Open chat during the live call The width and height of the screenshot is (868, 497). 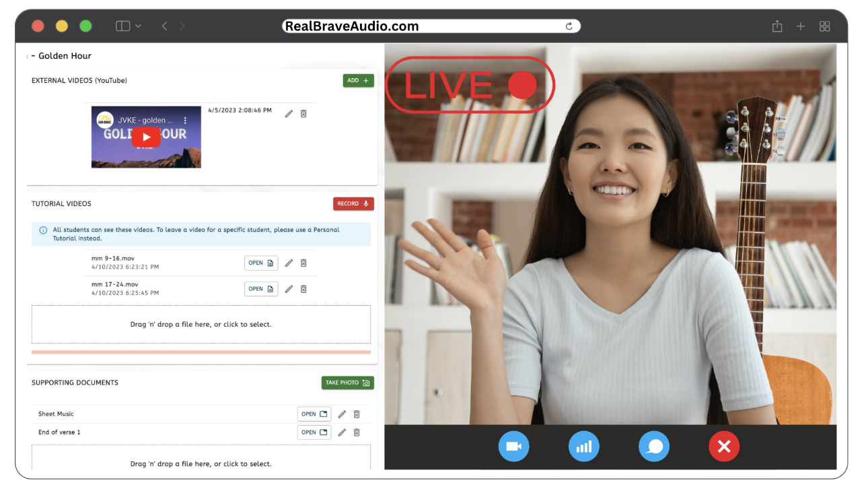pos(653,446)
